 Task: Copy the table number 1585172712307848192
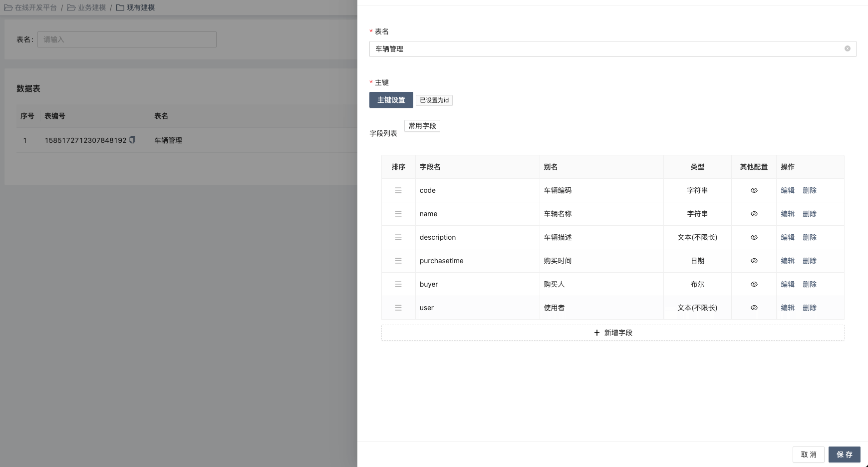pyautogui.click(x=132, y=140)
